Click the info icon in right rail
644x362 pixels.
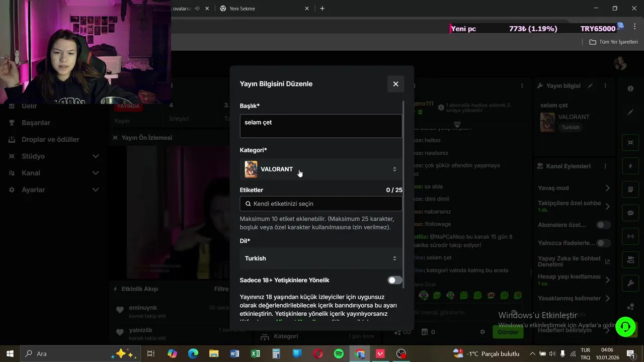[630, 88]
